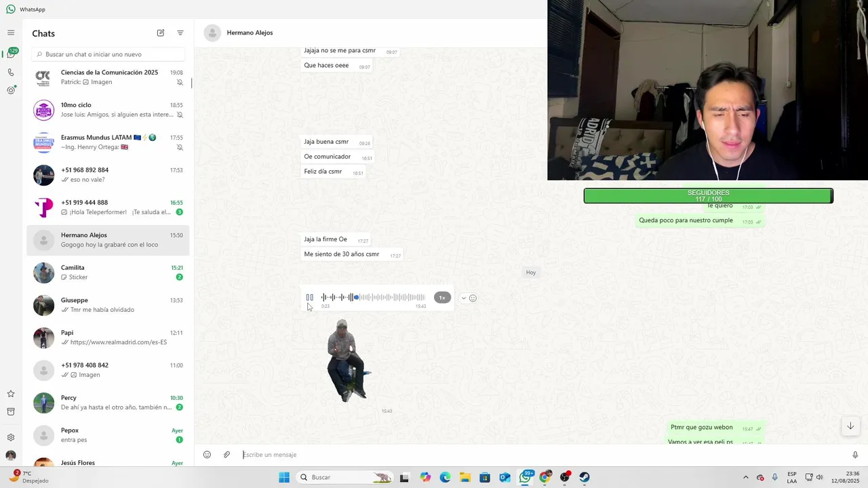The width and height of the screenshot is (868, 488).
Task: Open your profile picture in the sidebar
Action: point(11,455)
